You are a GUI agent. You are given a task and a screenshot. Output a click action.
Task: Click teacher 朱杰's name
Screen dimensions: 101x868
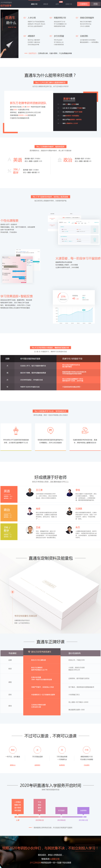tap(78, 527)
